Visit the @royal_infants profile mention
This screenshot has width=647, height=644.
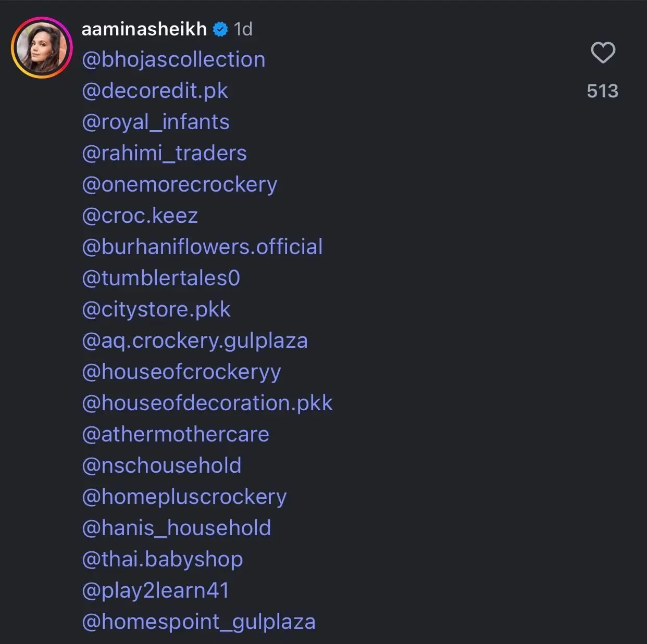156,122
